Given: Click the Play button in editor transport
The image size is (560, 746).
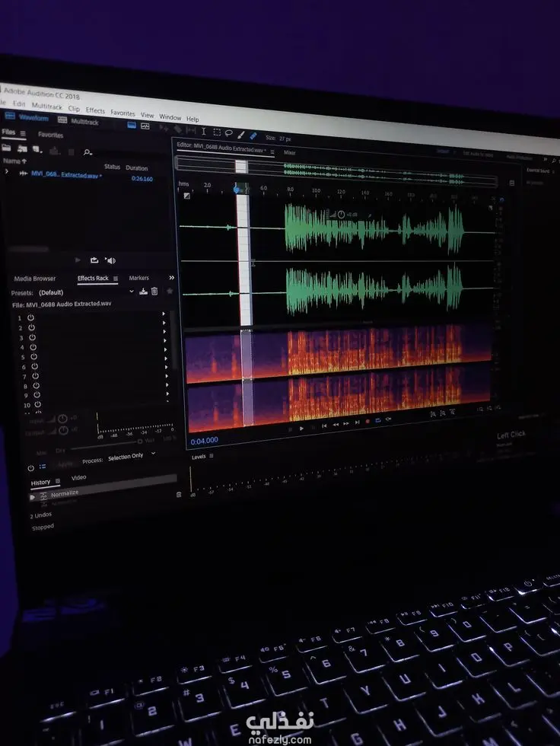Looking at the screenshot, I should click(301, 428).
